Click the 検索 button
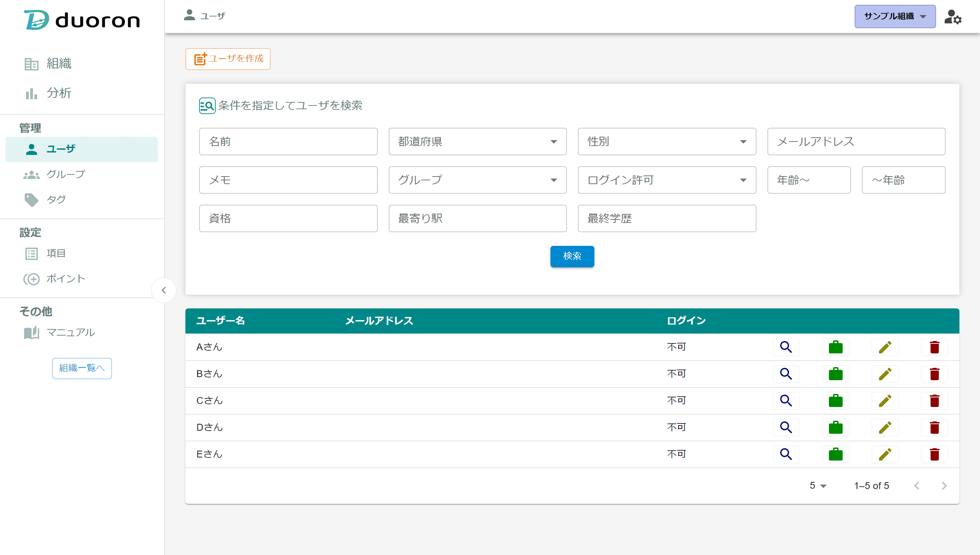The height and width of the screenshot is (555, 980). coord(572,256)
